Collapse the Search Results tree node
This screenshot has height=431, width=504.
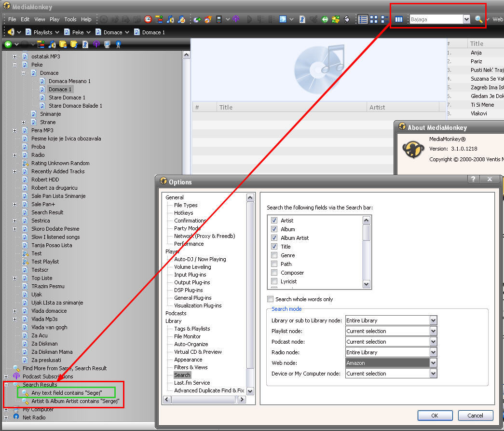point(6,385)
